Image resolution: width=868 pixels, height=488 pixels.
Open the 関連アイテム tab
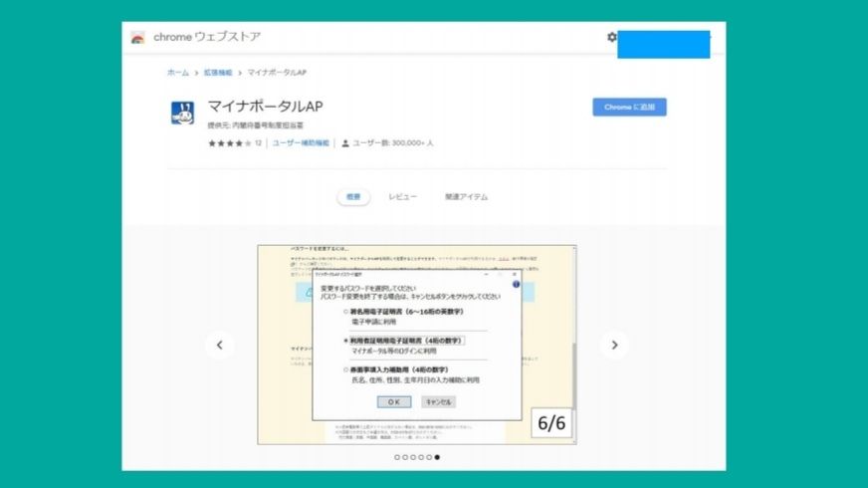[x=466, y=197]
